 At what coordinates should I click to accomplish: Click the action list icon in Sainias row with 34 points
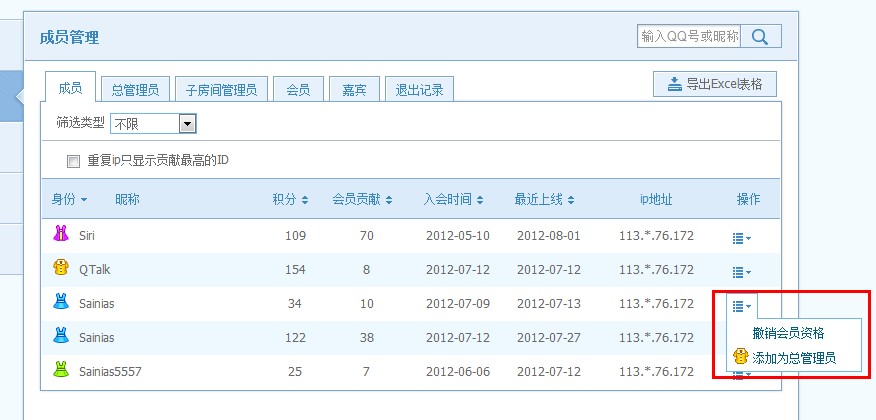pos(741,306)
